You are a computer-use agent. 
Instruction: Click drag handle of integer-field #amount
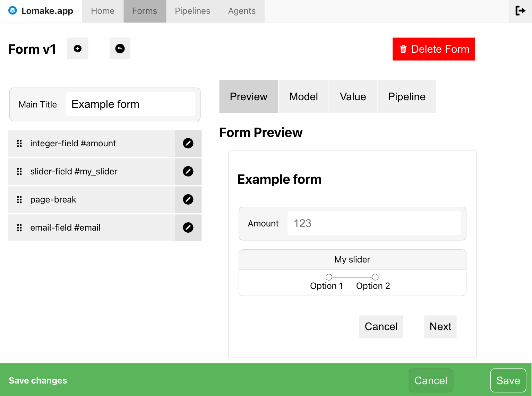(19, 144)
